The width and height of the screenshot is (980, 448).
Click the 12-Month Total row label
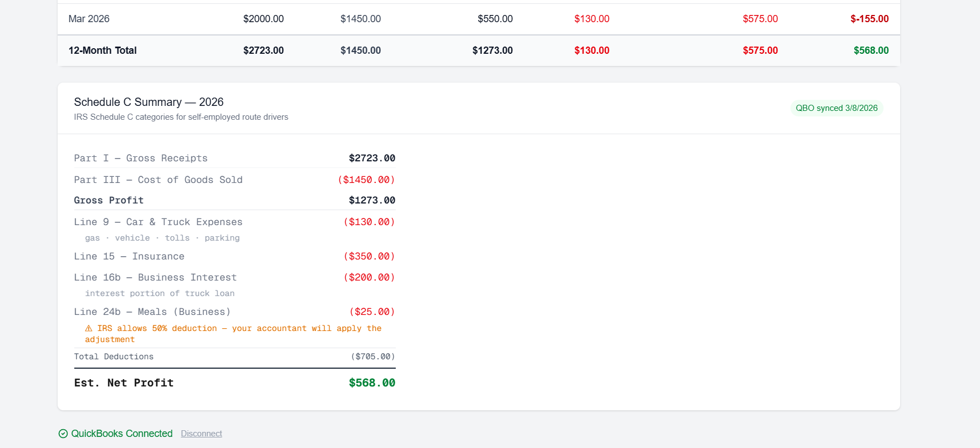click(x=103, y=50)
